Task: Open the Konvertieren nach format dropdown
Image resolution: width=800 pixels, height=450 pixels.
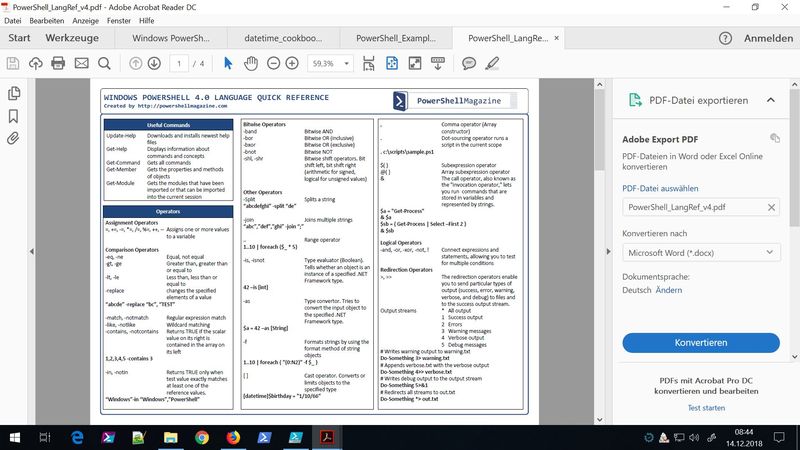Action: [x=701, y=253]
